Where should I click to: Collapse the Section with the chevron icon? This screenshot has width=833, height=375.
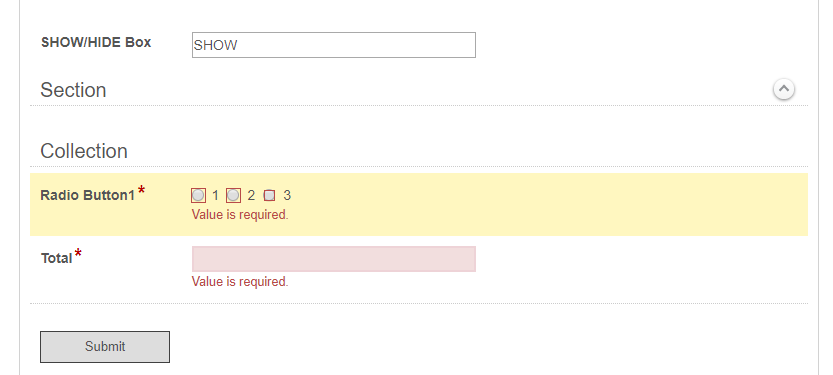tap(784, 89)
